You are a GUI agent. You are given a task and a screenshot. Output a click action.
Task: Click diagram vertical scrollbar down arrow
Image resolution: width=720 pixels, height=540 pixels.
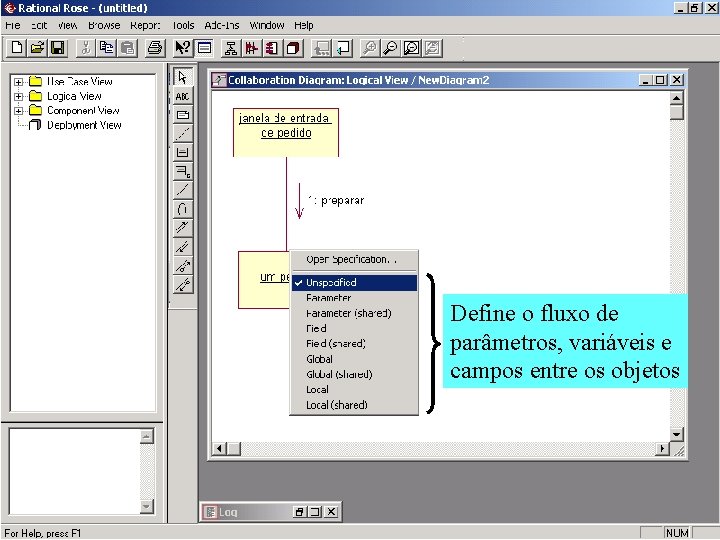coord(676,434)
